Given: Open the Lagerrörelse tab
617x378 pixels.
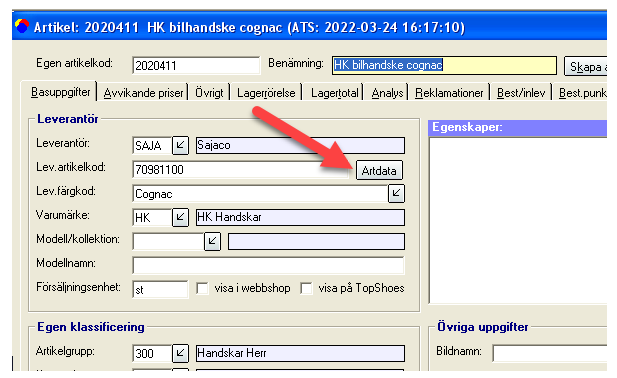Looking at the screenshot, I should point(266,93).
